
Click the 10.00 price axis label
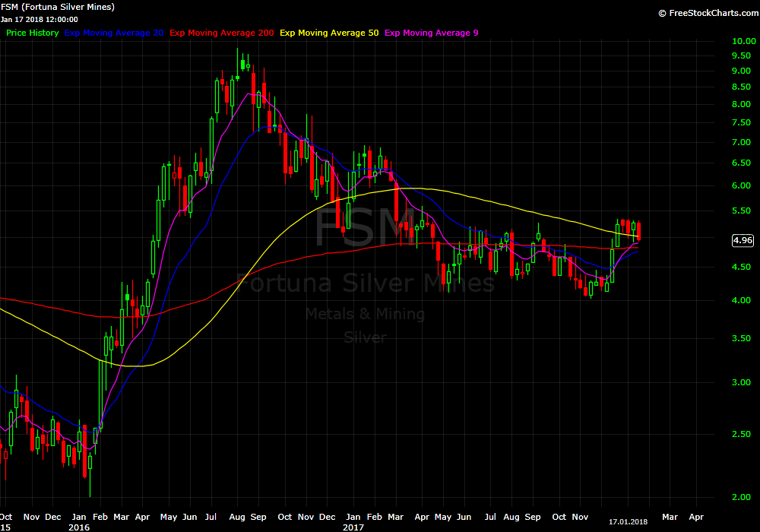[742, 41]
